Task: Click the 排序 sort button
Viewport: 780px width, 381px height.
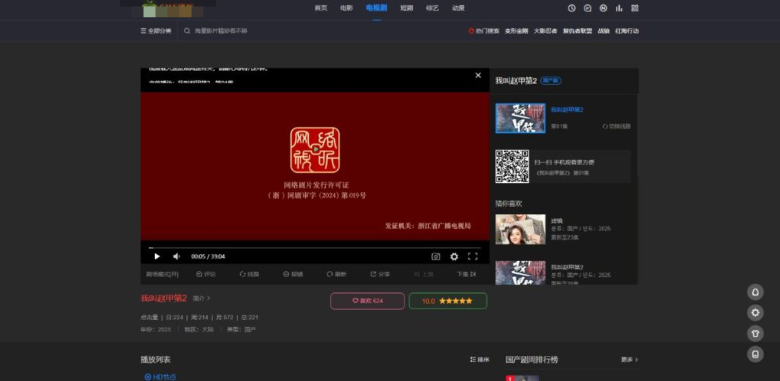Action: (x=480, y=360)
